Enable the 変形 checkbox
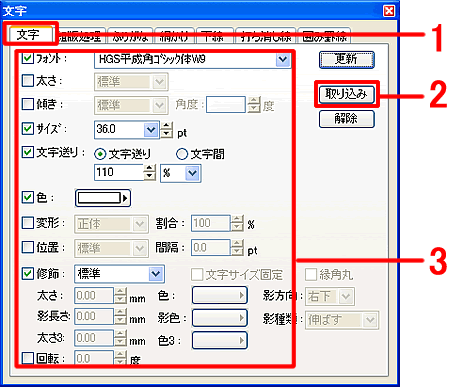The width and height of the screenshot is (450, 387). (x=28, y=222)
